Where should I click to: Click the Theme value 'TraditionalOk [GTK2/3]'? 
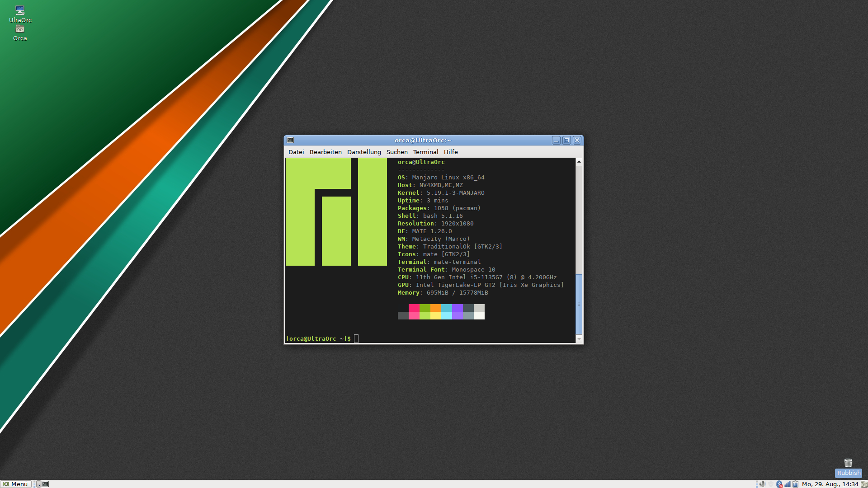pyautogui.click(x=462, y=247)
